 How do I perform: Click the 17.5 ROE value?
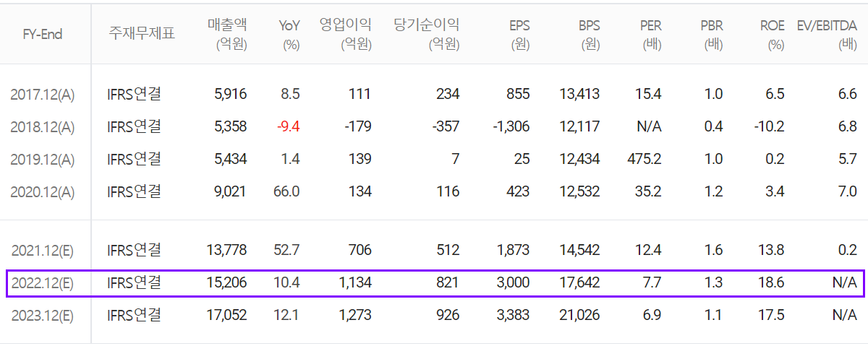(772, 315)
